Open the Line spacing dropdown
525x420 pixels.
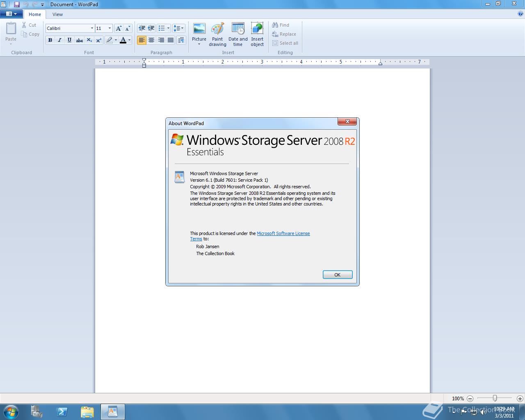click(178, 28)
